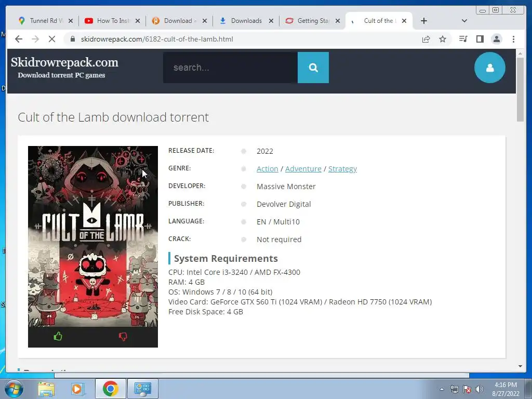The height and width of the screenshot is (399, 532).
Task: Click the Not required crack value
Action: click(279, 239)
